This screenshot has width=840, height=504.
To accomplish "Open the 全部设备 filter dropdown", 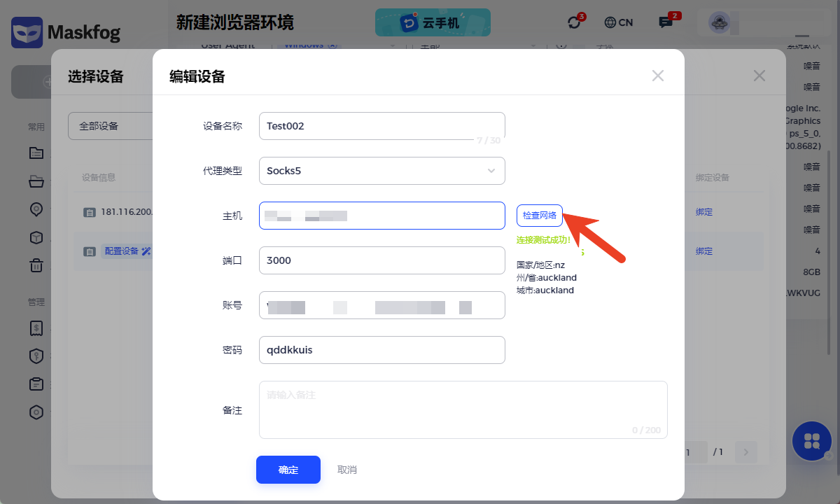I will pyautogui.click(x=110, y=127).
